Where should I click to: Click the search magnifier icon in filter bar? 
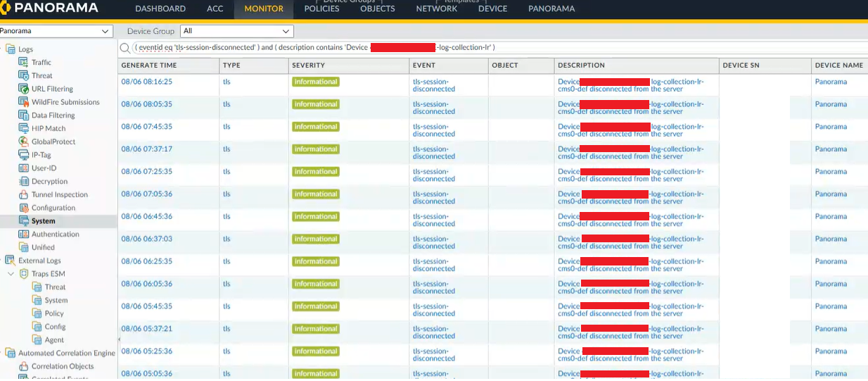[125, 47]
